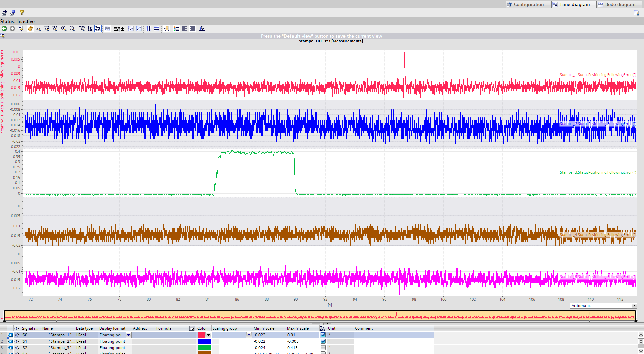Switch to the Configuration tab
This screenshot has height=354, width=644.
click(x=528, y=4)
